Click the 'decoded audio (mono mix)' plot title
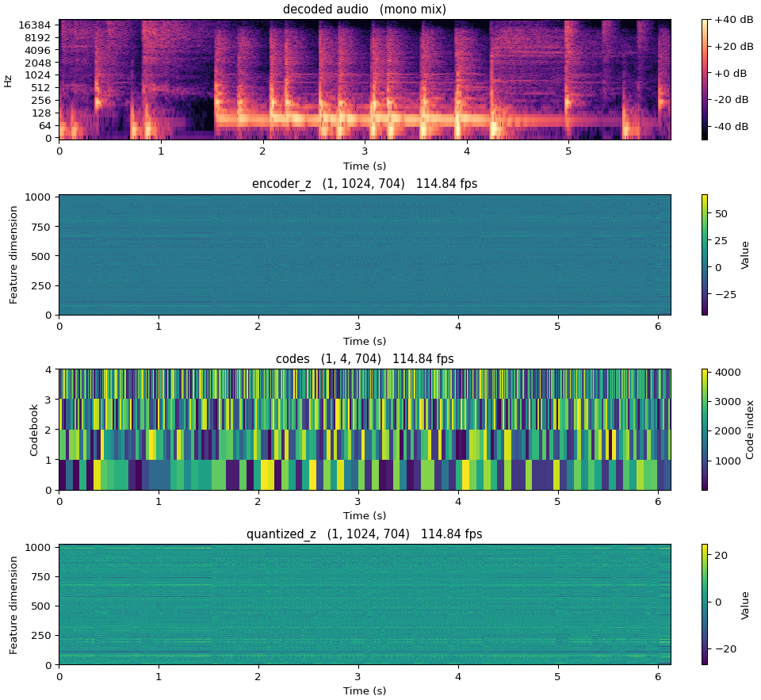This screenshot has height=700, width=761. coord(365,10)
